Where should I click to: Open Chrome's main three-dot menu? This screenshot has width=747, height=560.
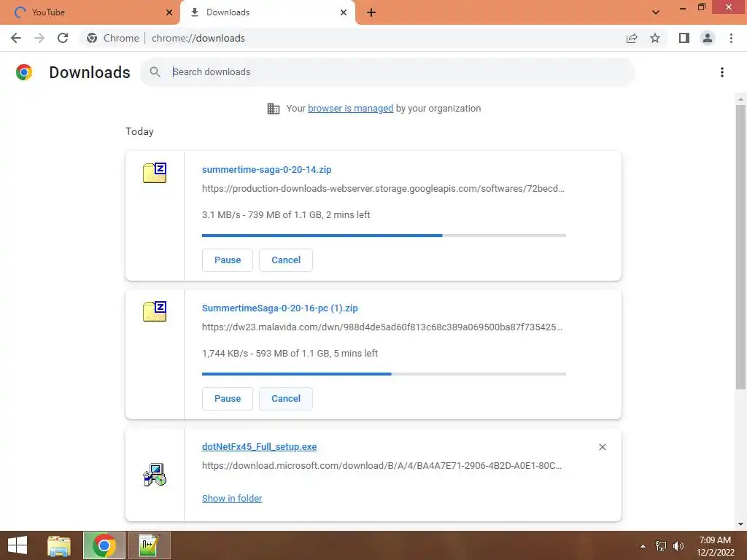[x=731, y=38]
